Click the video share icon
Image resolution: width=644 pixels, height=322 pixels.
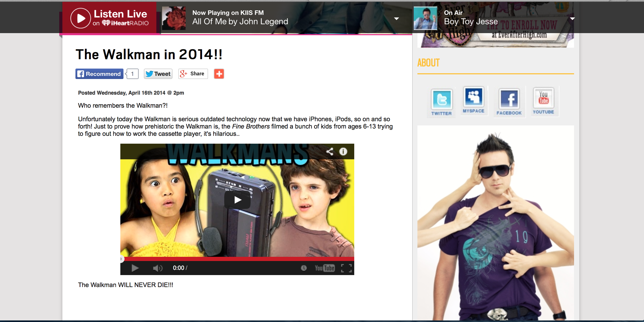coord(330,151)
